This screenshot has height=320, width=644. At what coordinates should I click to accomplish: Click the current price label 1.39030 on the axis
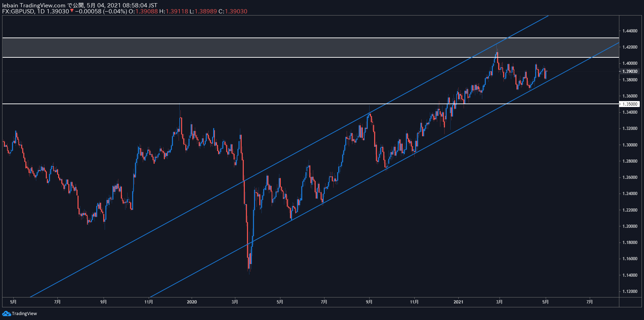pyautogui.click(x=630, y=71)
